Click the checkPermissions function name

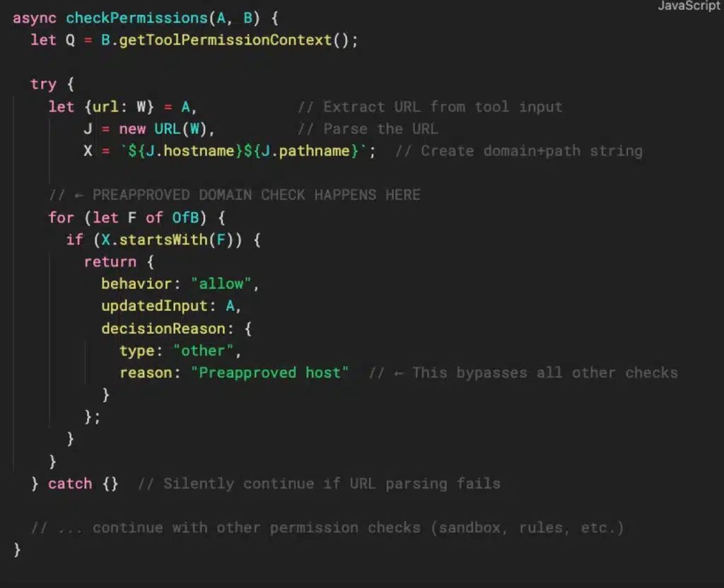136,18
